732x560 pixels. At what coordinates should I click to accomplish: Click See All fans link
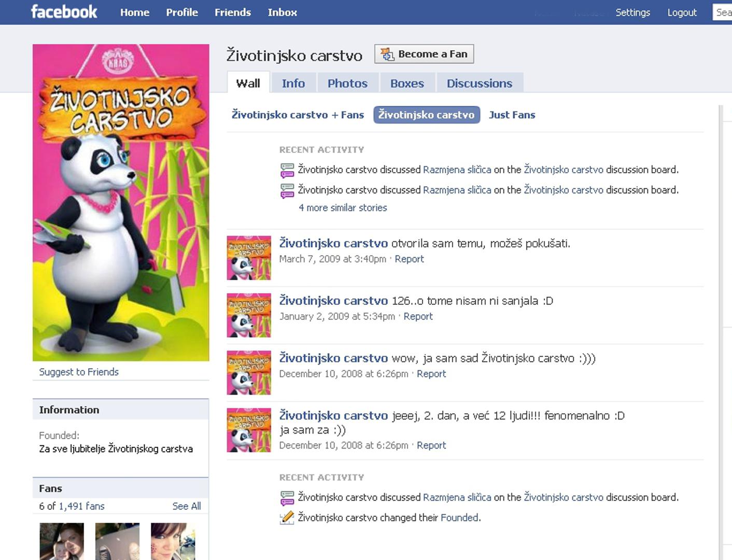[x=187, y=506]
